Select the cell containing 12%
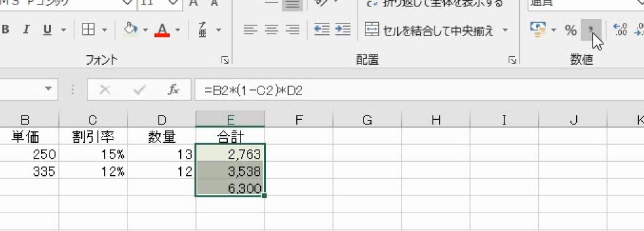 [93, 170]
